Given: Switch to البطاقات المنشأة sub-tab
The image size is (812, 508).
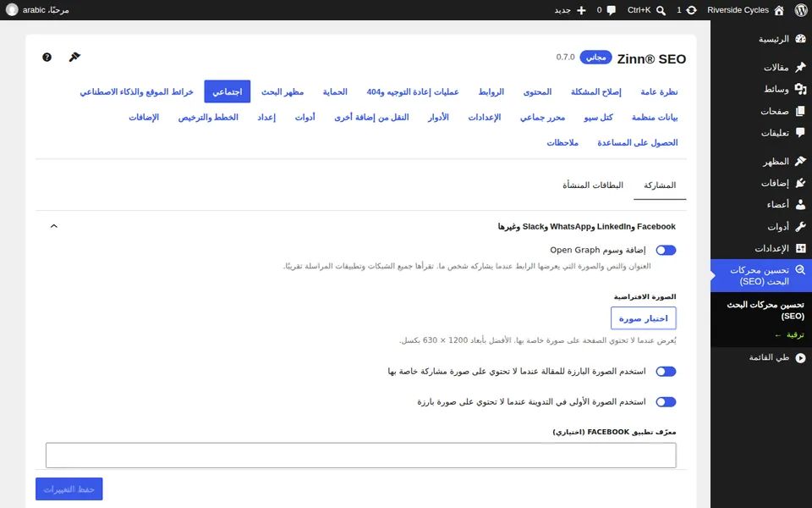Looking at the screenshot, I should pyautogui.click(x=593, y=185).
